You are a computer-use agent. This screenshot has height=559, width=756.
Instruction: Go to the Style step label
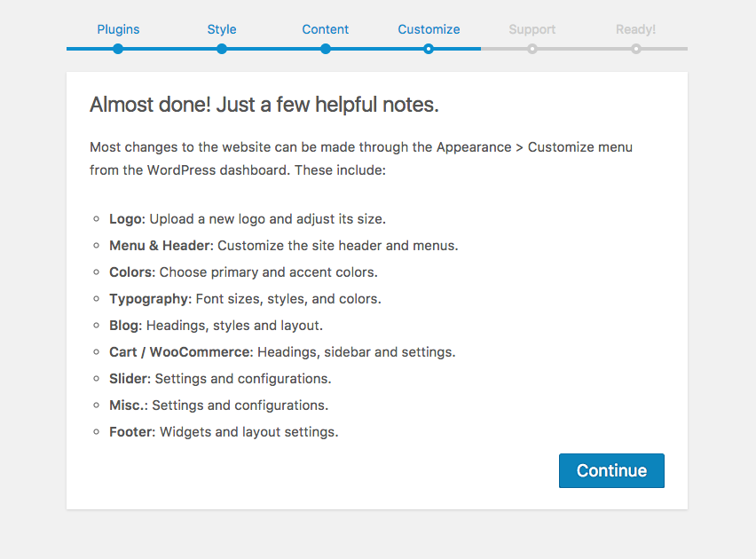(222, 29)
